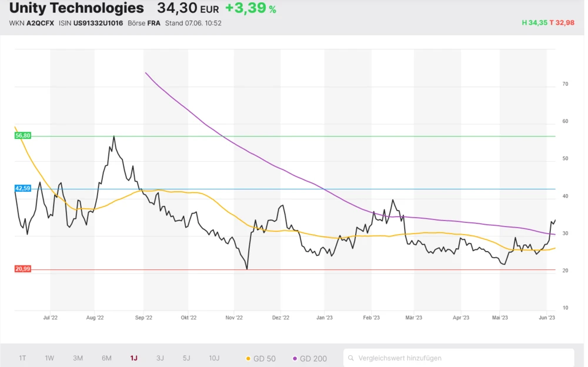Click the green 56,80 high price marker

[x=23, y=136]
